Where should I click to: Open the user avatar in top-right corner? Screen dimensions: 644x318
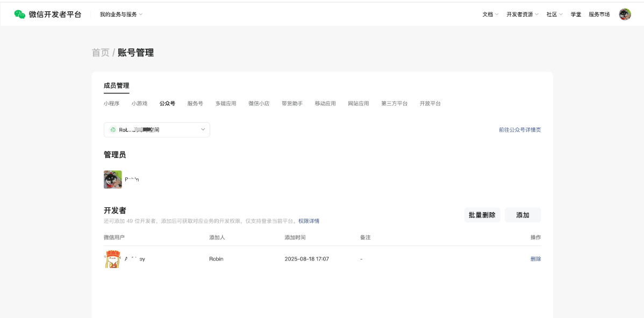[625, 15]
